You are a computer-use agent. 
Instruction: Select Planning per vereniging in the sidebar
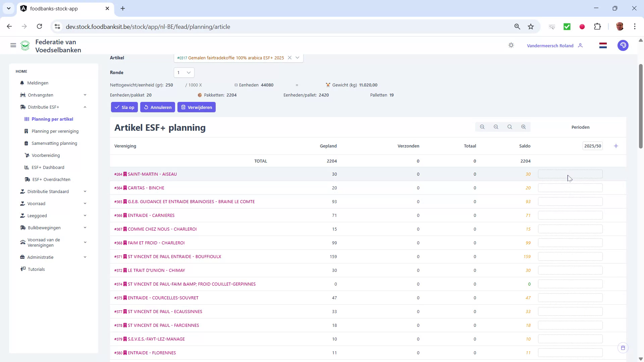click(x=55, y=131)
